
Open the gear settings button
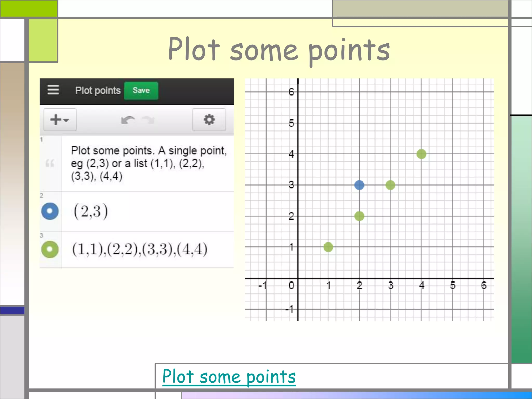[x=209, y=120]
